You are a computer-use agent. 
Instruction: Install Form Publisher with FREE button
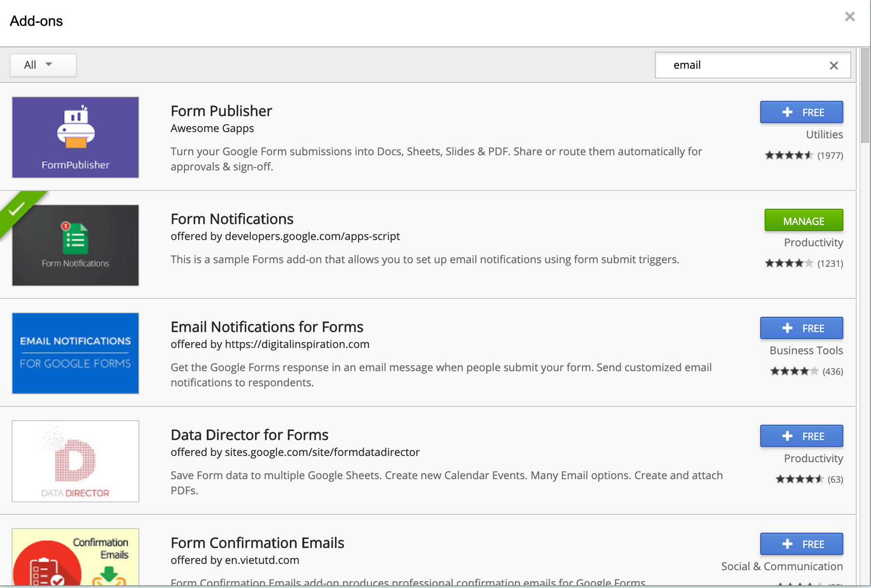801,112
